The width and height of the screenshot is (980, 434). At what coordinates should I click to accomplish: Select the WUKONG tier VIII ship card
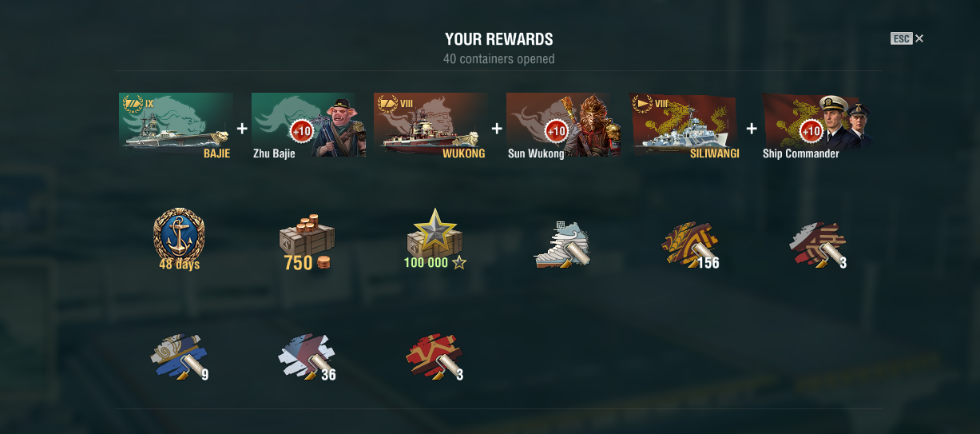430,126
